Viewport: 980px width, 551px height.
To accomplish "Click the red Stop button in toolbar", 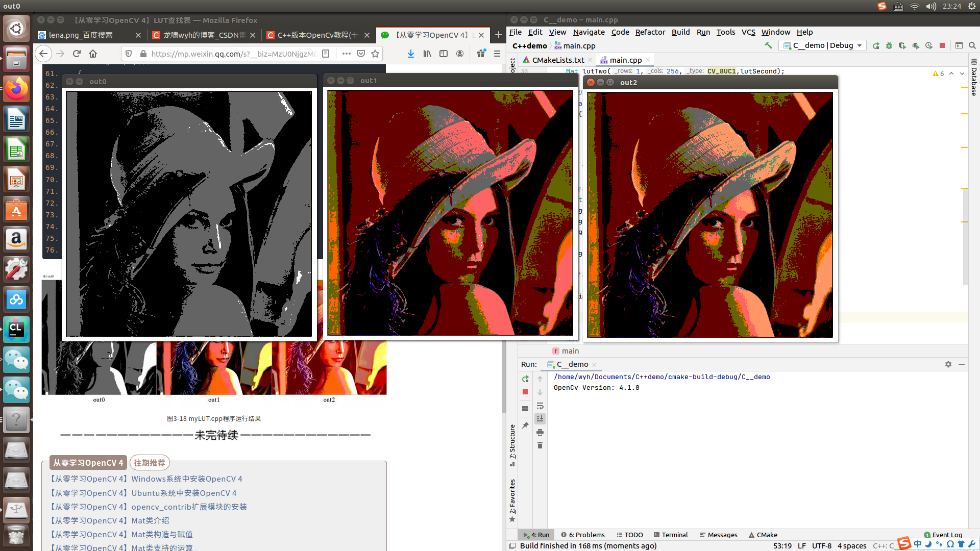I will (x=942, y=45).
